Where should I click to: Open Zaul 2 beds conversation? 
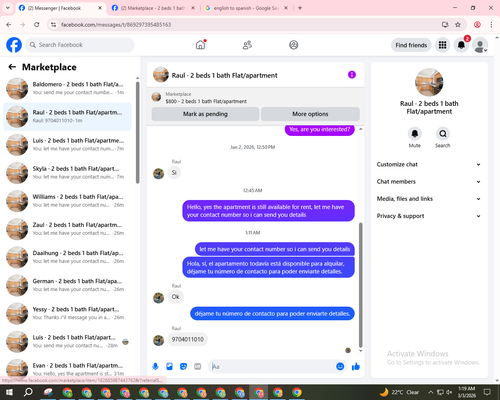[x=67, y=229]
